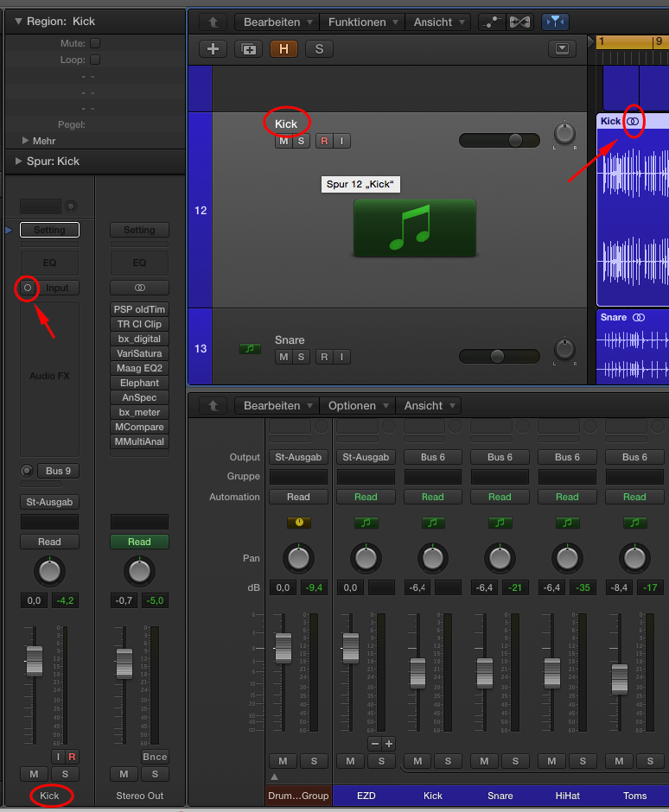This screenshot has width=669, height=812.
Task: Open Output St-Ausgab on Drum Group strip
Action: click(x=298, y=457)
